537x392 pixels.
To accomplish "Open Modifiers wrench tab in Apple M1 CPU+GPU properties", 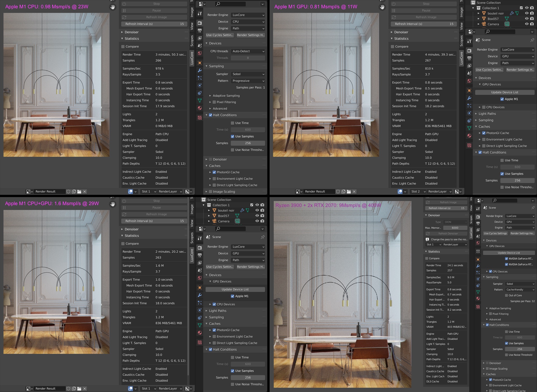I will (200, 295).
